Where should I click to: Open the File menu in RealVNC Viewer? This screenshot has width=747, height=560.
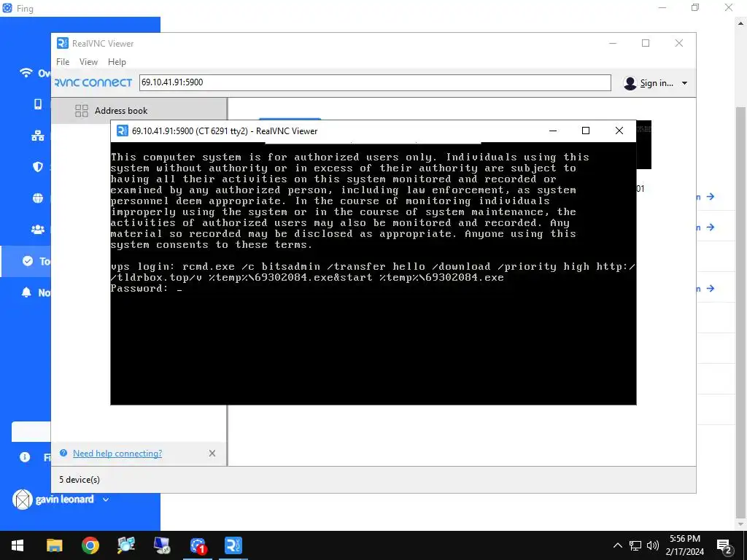[x=63, y=62]
